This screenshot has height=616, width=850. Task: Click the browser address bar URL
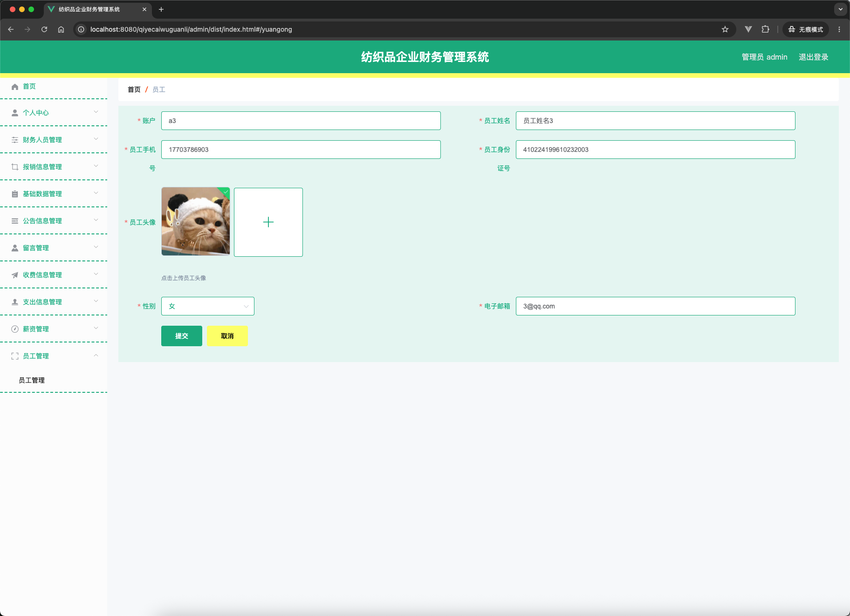[x=191, y=29]
